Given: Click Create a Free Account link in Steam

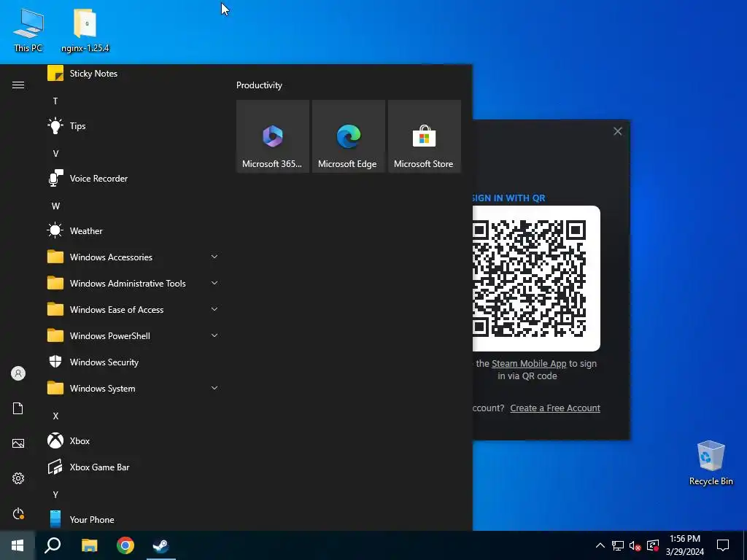Looking at the screenshot, I should pyautogui.click(x=555, y=408).
